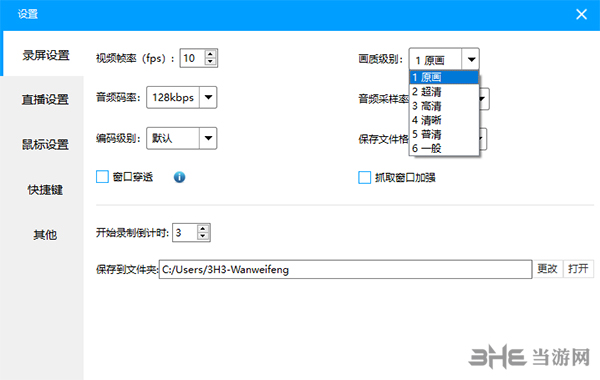Select 2 超清 in the quality list
Image resolution: width=600 pixels, height=380 pixels.
(444, 92)
